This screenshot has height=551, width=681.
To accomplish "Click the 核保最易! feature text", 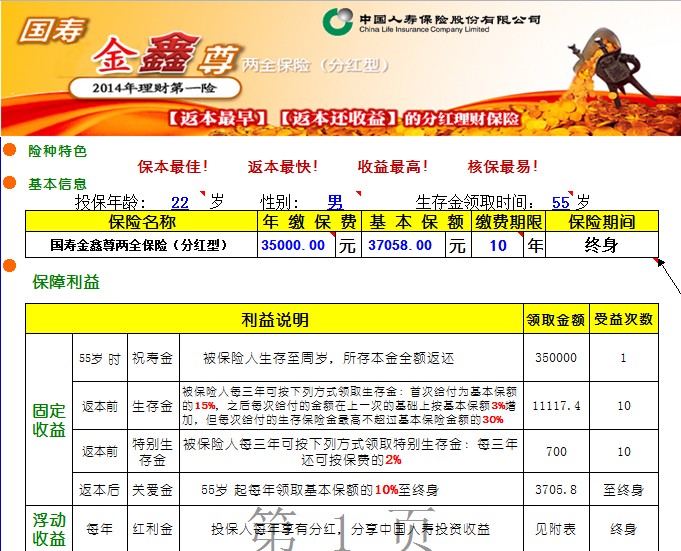I will point(503,166).
